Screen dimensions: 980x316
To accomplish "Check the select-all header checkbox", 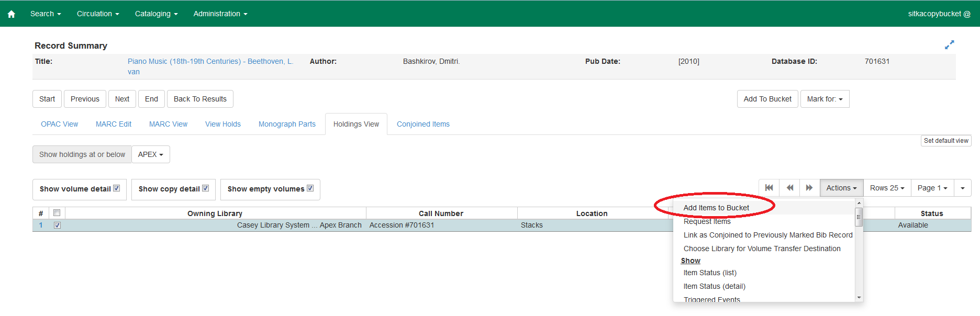I will coord(57,213).
